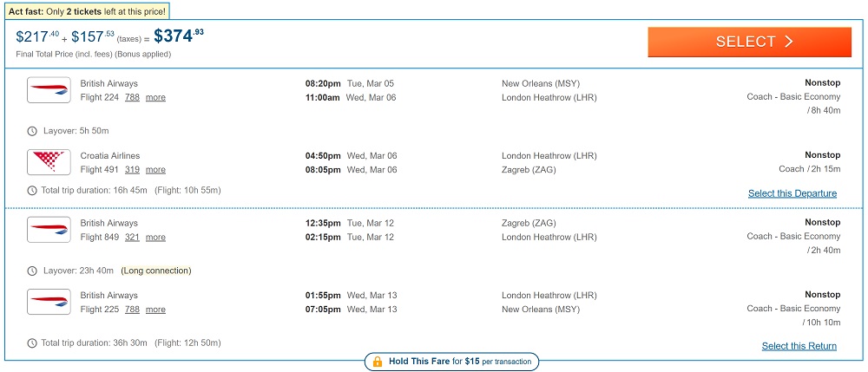This screenshot has width=868, height=372.
Task: Open 'more' details for Flight 224
Action: [155, 98]
